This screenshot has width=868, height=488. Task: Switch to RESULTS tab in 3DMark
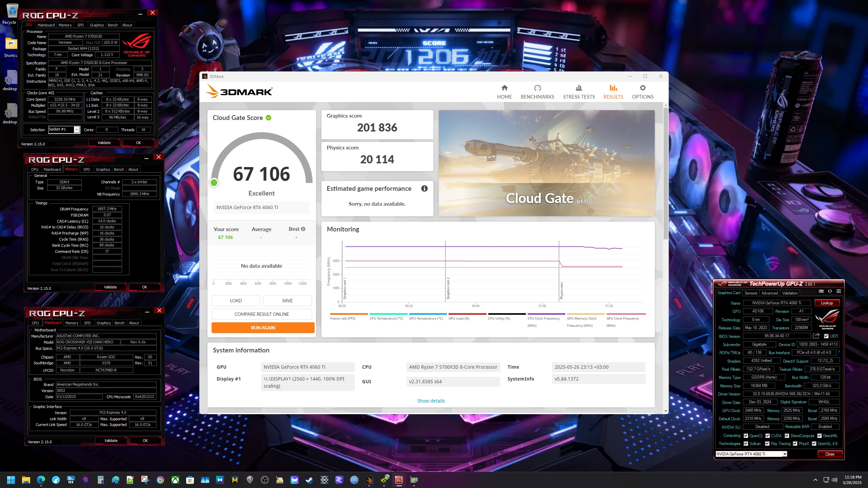[613, 92]
